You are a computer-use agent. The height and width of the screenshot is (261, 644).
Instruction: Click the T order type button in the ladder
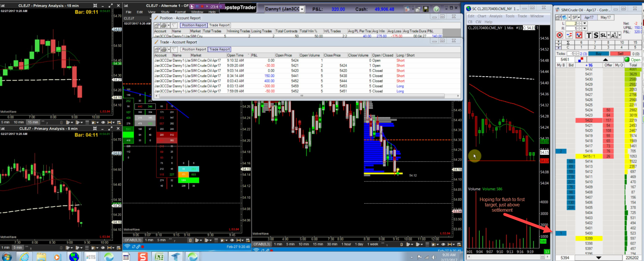[589, 35]
